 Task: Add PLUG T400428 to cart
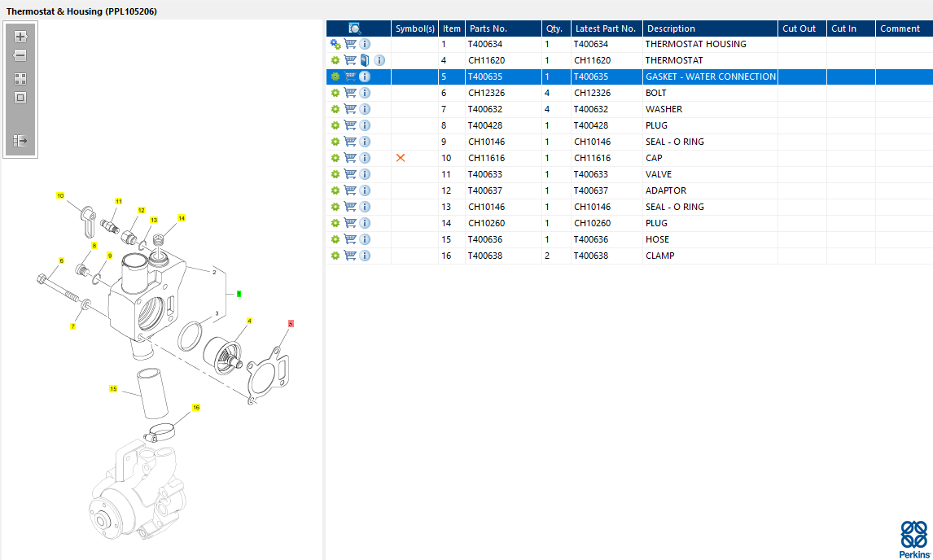point(350,125)
